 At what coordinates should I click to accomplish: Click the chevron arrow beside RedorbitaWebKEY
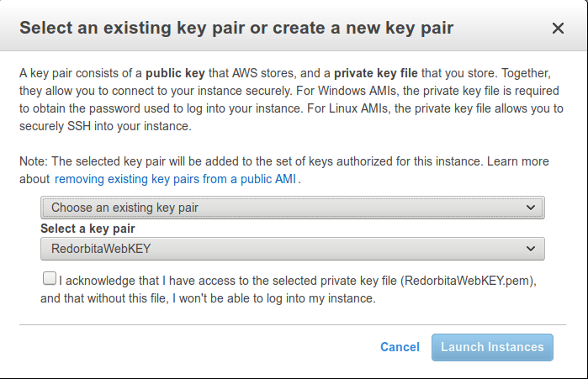[530, 249]
